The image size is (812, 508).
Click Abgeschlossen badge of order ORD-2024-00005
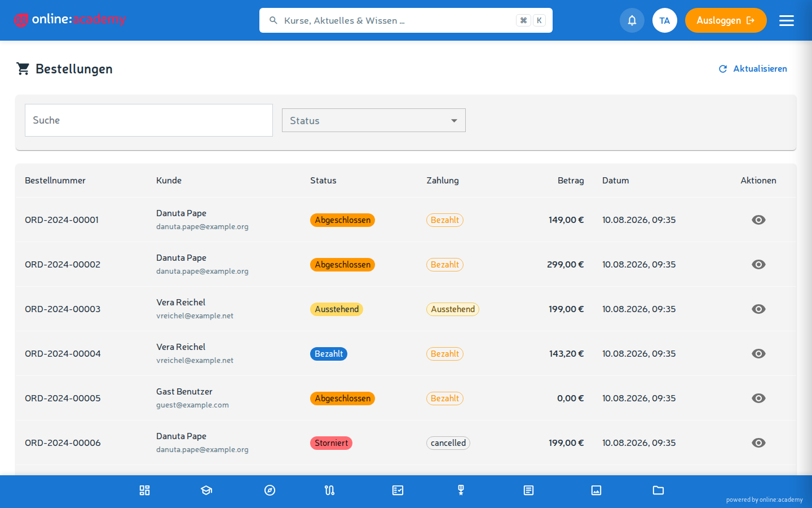[x=342, y=398]
